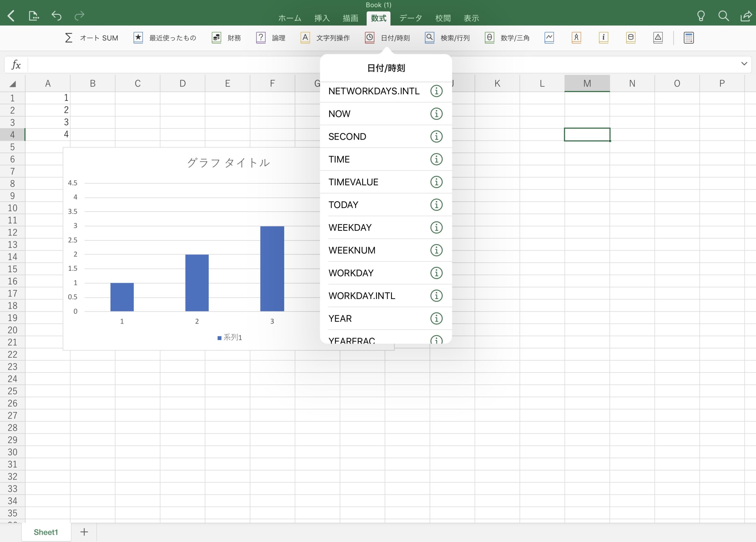Viewport: 756px width, 542px height.
Task: Show info for the NOW function
Action: pos(436,114)
